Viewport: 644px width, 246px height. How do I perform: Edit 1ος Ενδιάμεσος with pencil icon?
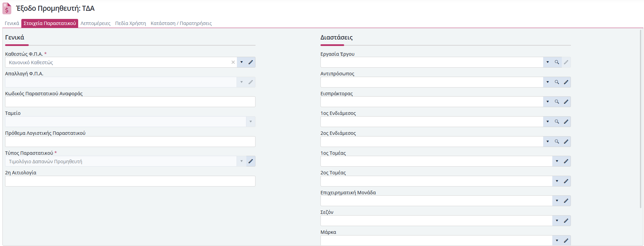pyautogui.click(x=566, y=122)
